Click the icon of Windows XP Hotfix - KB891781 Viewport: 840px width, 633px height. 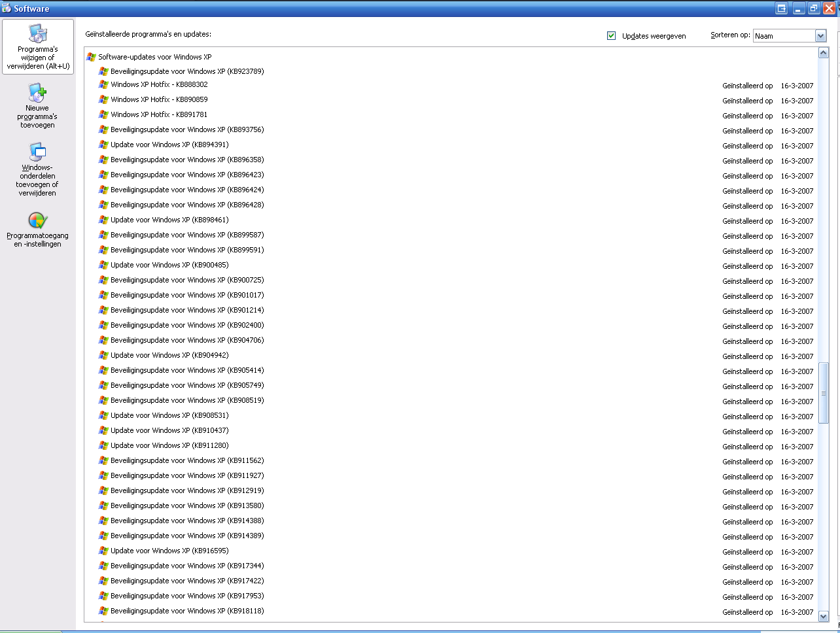click(x=103, y=114)
